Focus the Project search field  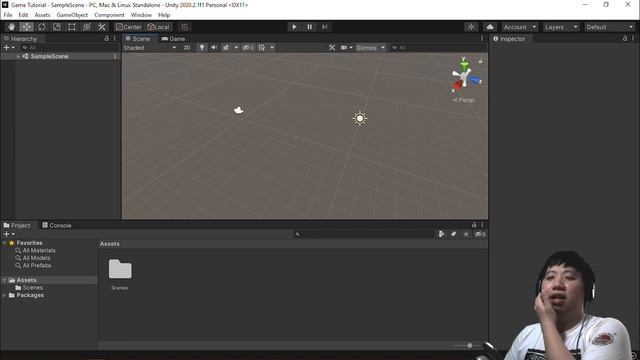click(364, 234)
